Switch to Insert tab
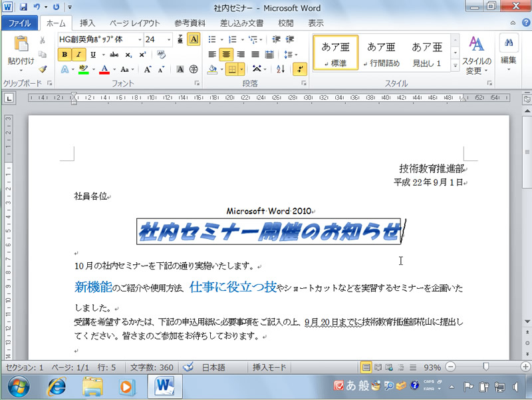The width and height of the screenshot is (532, 400). coord(87,23)
